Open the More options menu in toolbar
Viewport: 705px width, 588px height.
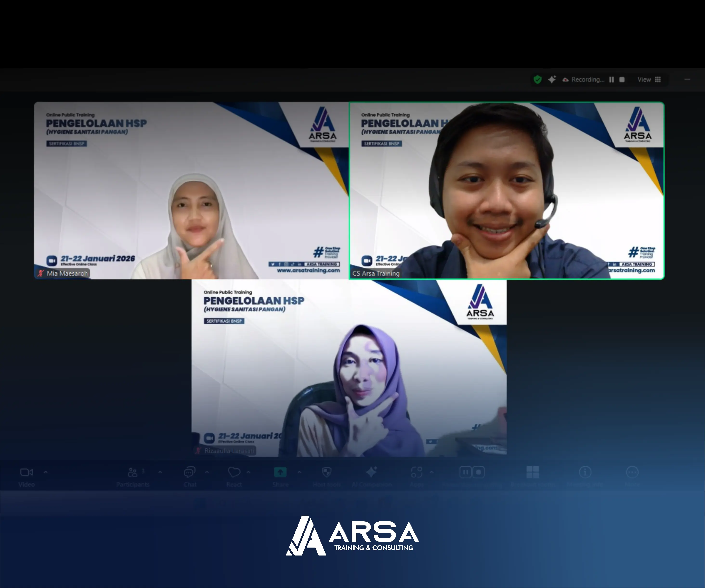click(x=632, y=472)
